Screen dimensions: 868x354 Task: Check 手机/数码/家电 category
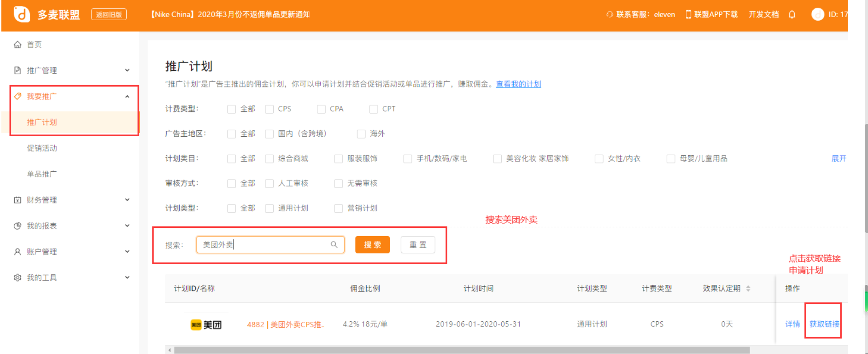[x=407, y=159]
